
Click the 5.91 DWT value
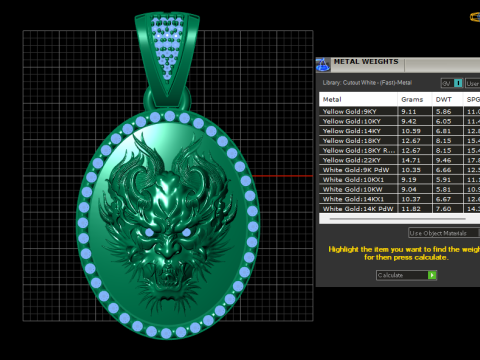[x=444, y=180]
